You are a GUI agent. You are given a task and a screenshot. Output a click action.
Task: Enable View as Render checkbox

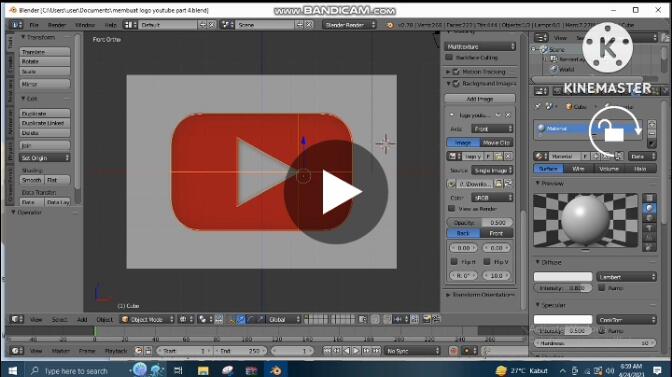point(451,209)
